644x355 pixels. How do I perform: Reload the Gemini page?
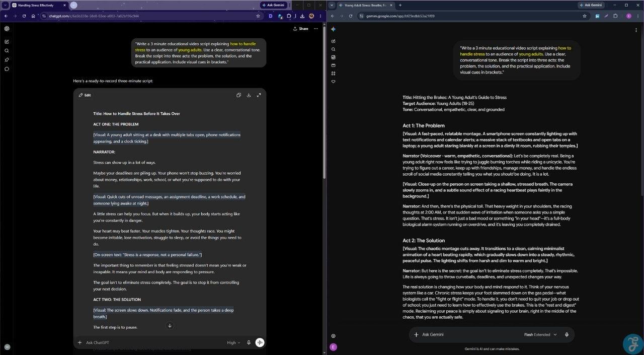(x=351, y=16)
